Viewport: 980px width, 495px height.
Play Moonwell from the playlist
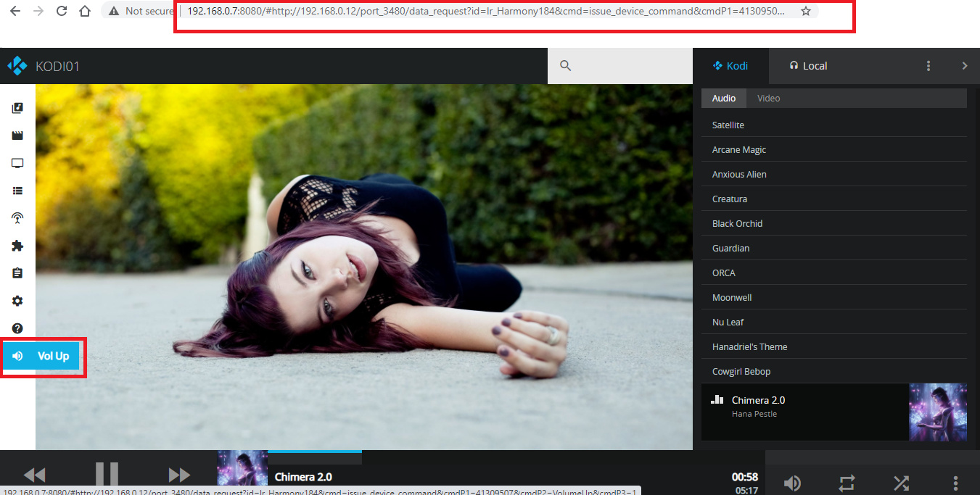[x=834, y=298]
